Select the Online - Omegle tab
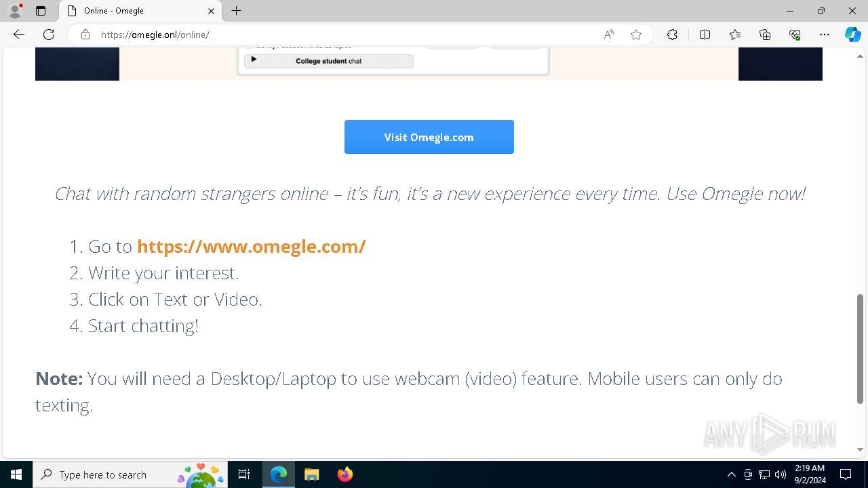This screenshot has width=868, height=488. click(x=140, y=11)
